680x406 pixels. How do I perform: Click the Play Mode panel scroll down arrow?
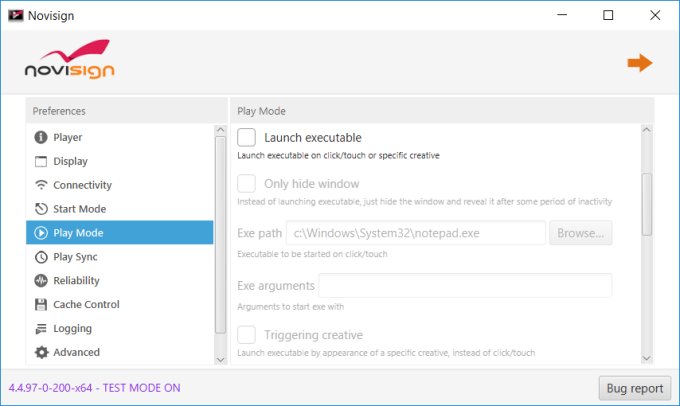[x=647, y=358]
